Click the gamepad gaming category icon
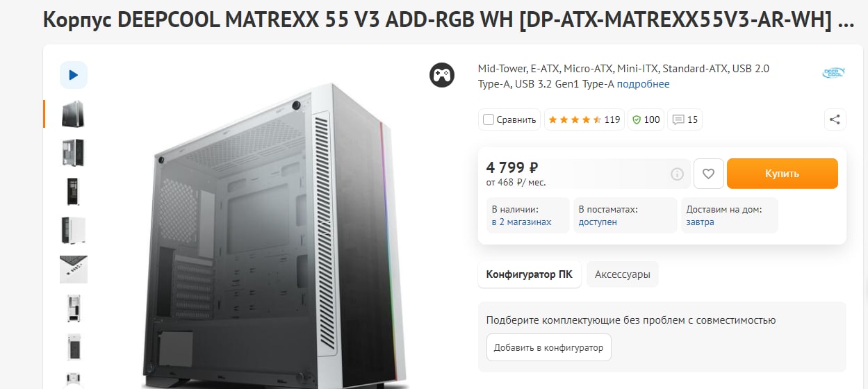 coord(441,74)
